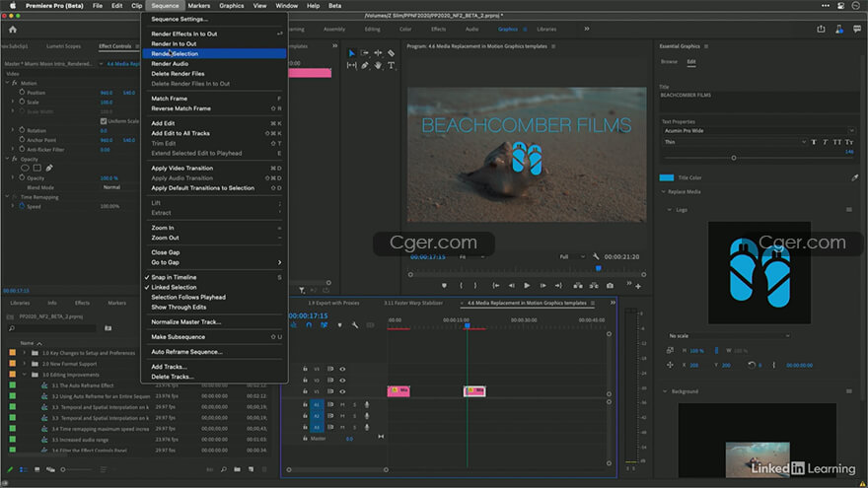Collapse the Logo group

[670, 210]
